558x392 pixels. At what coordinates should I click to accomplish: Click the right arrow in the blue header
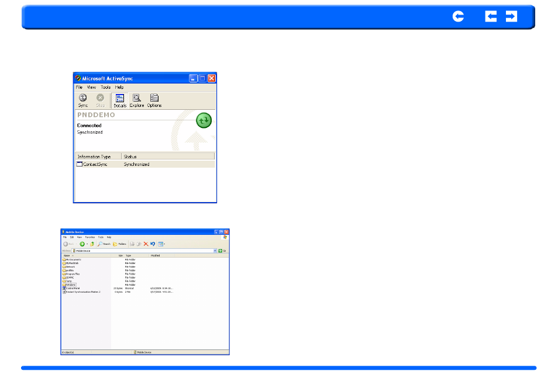click(x=511, y=16)
